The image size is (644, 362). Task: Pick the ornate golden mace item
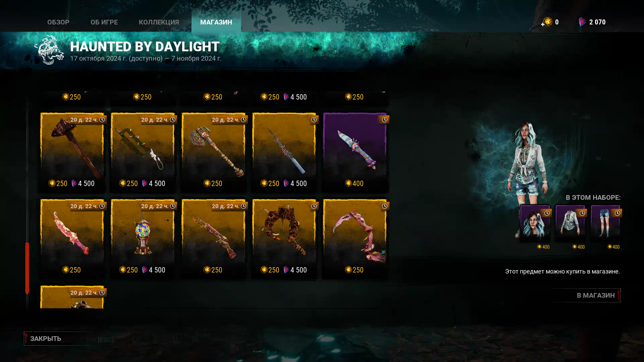click(213, 152)
